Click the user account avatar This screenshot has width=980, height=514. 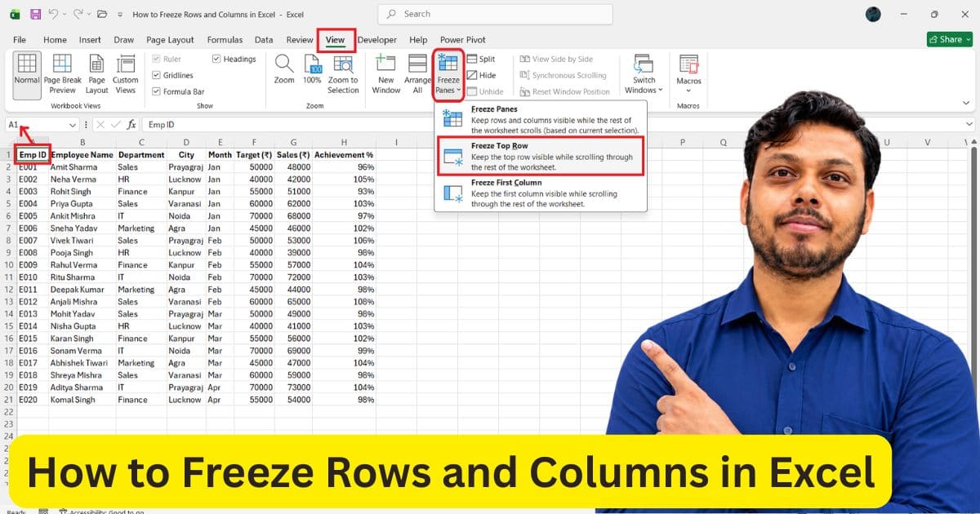(874, 14)
